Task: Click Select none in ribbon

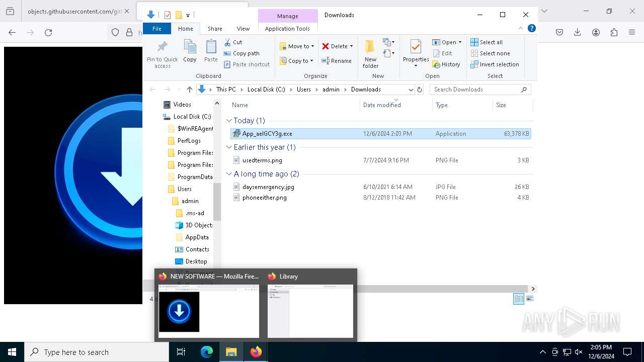Action: (490, 53)
